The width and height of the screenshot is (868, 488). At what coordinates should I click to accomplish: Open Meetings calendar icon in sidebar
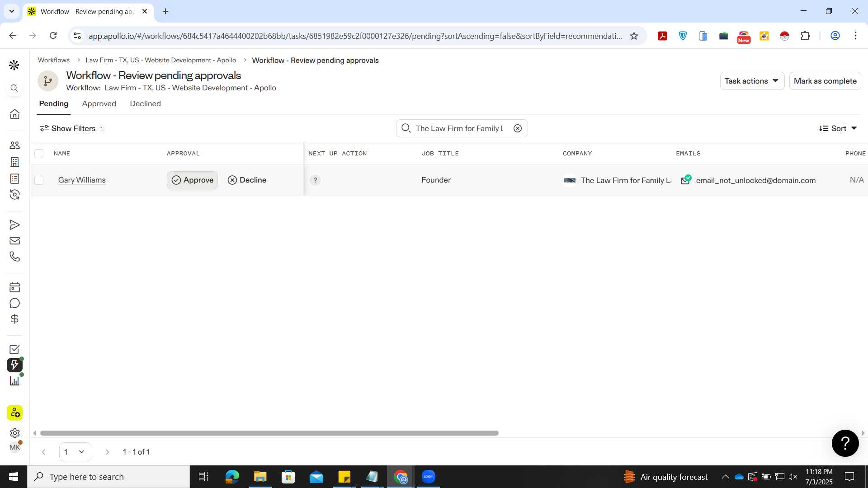tap(14, 287)
